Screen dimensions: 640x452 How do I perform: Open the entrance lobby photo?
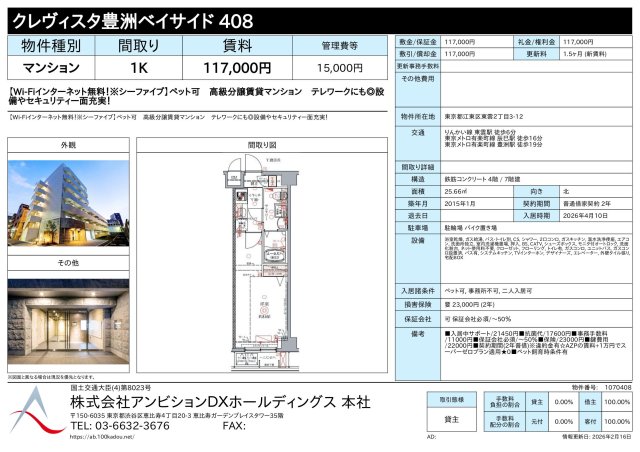(68, 321)
